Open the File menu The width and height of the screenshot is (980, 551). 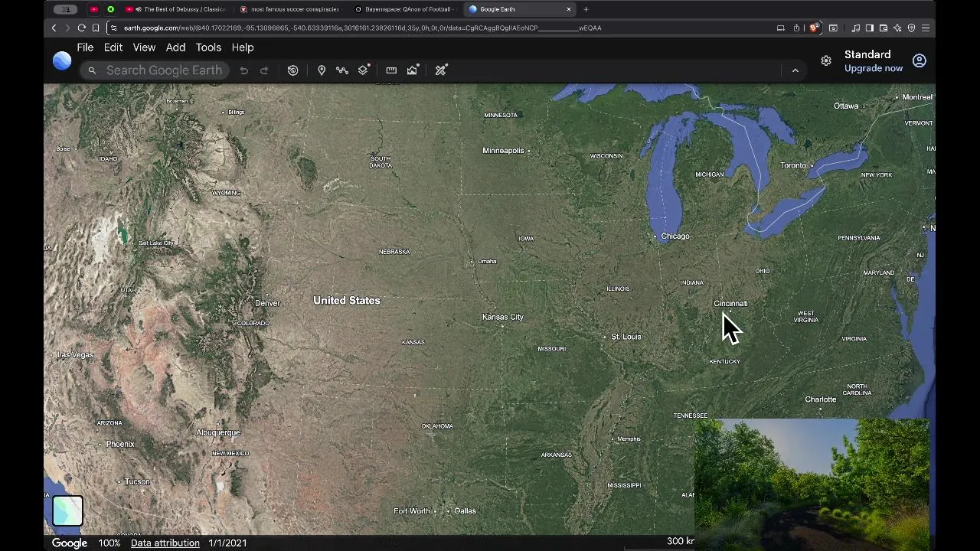tap(85, 47)
